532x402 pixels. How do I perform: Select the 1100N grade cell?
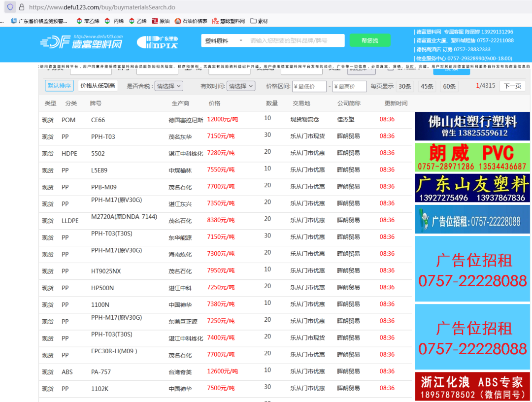click(x=100, y=305)
